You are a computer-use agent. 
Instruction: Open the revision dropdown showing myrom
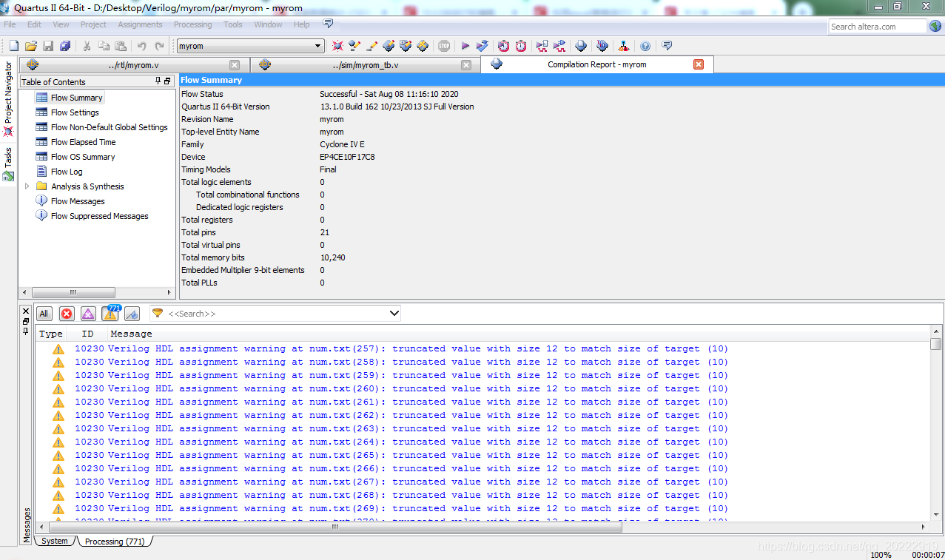(318, 45)
